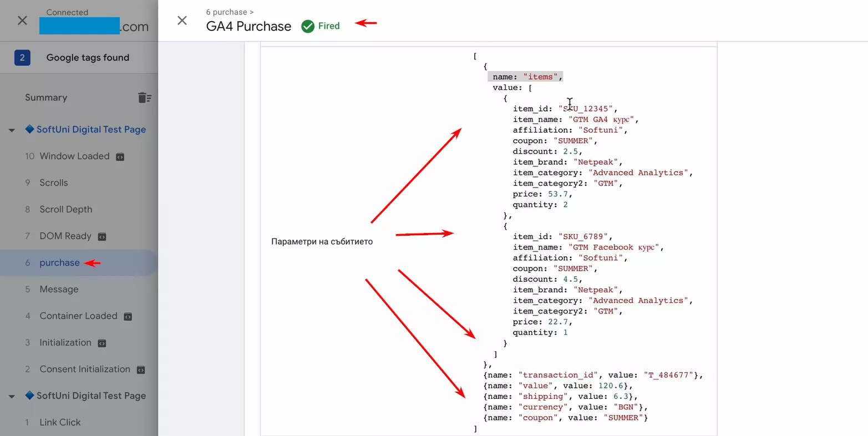Click the discount: 2.5 line
Screen dimensions: 868x436
[x=547, y=151]
